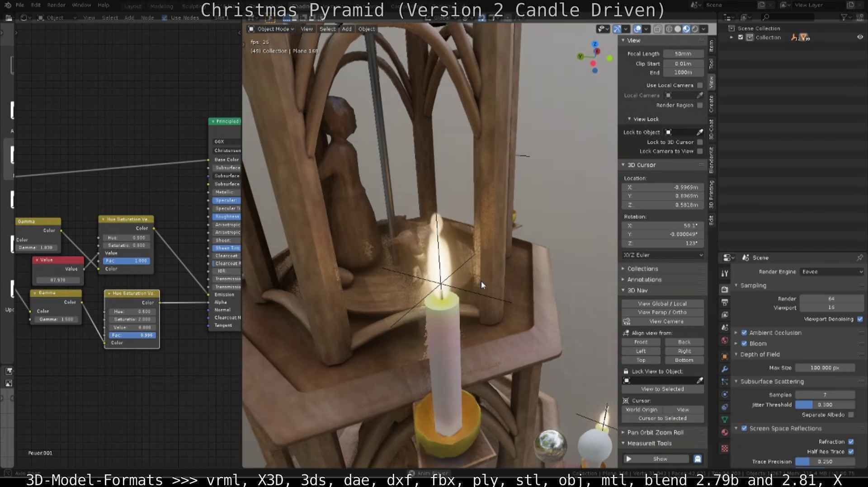Toggle viewport gizmos icon

(x=617, y=29)
